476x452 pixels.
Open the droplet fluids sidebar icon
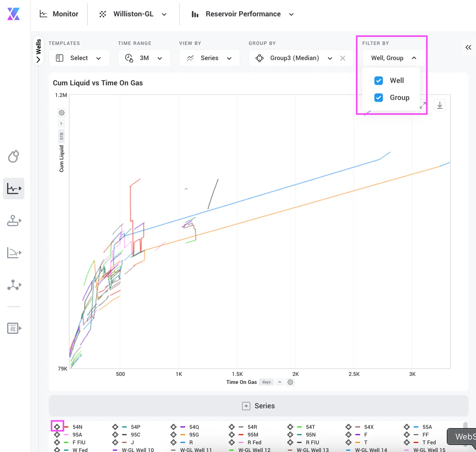pos(13,156)
